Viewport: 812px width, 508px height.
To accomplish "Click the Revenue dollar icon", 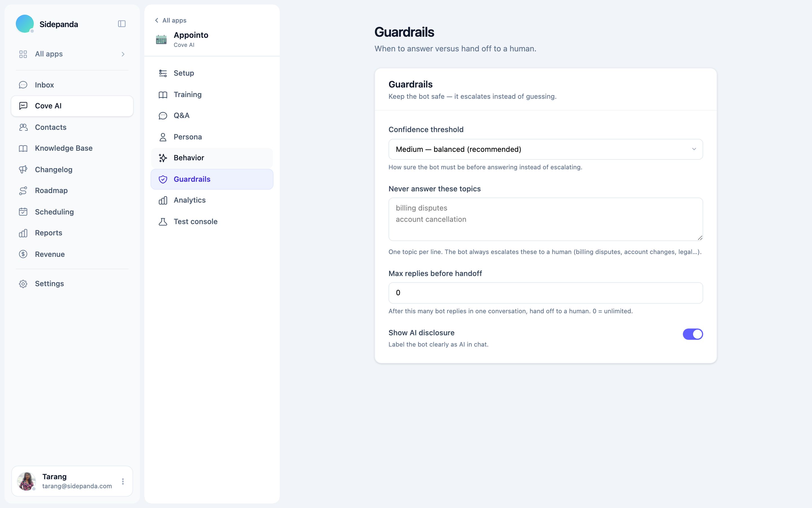I will pyautogui.click(x=23, y=254).
